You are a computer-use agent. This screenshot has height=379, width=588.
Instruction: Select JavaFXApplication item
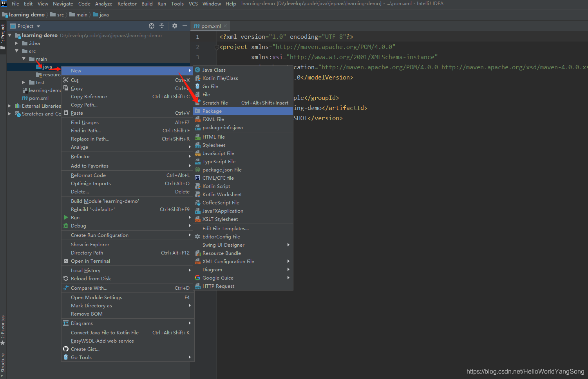[243, 211]
